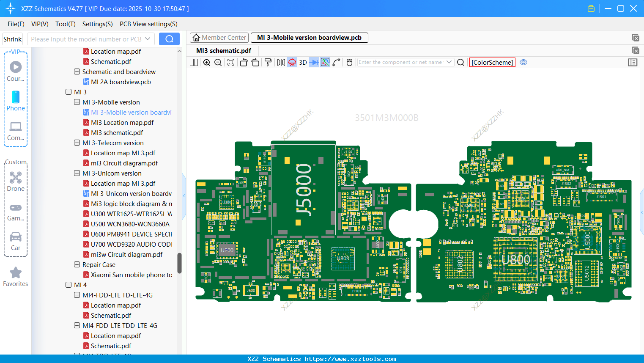Open the 3D view mode
Image resolution: width=644 pixels, height=363 pixels.
tap(303, 62)
